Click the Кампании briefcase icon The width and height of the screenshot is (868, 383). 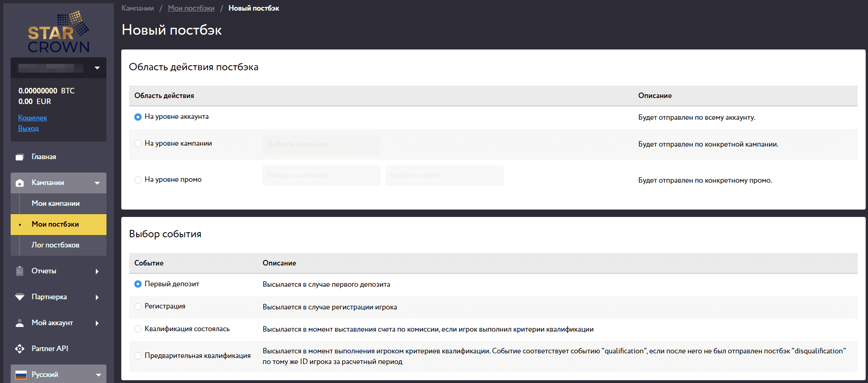point(19,183)
